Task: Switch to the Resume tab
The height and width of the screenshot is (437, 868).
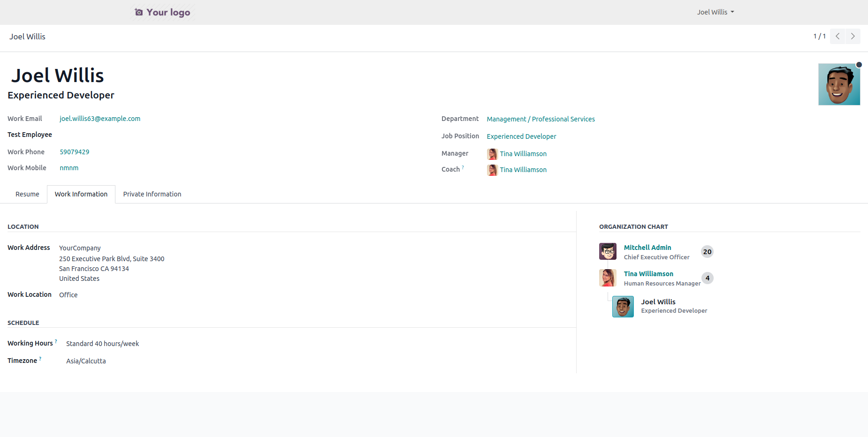Action: [x=27, y=194]
